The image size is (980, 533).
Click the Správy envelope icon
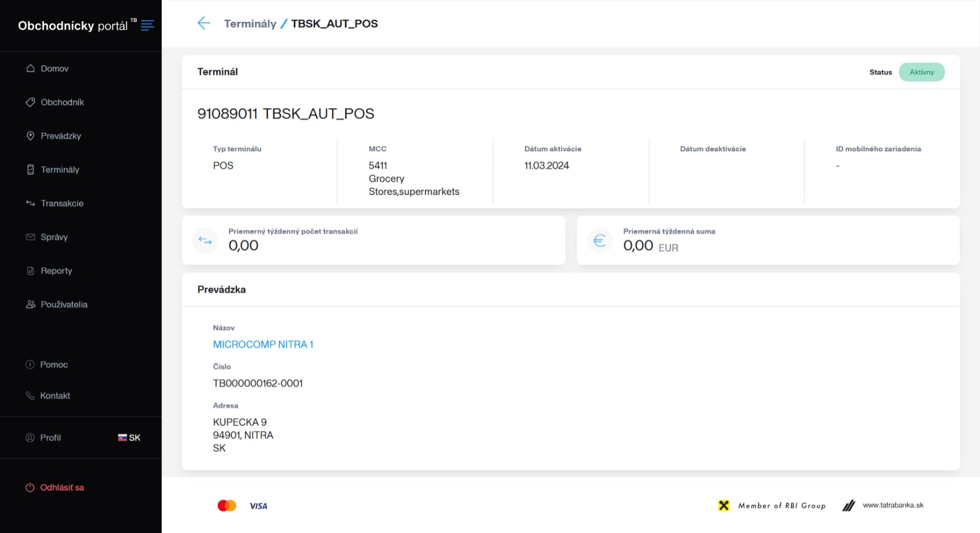coord(31,237)
